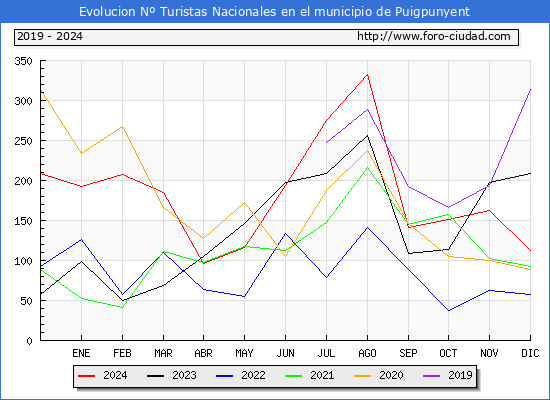Click the JUN month axis label
The image size is (550, 400).
click(x=286, y=353)
